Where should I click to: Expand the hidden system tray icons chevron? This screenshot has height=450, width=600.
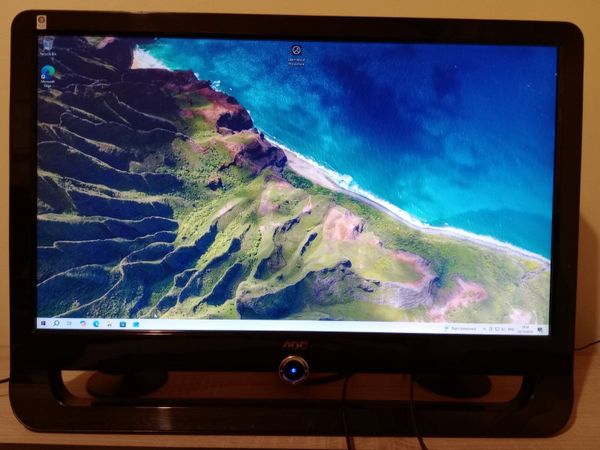(483, 328)
